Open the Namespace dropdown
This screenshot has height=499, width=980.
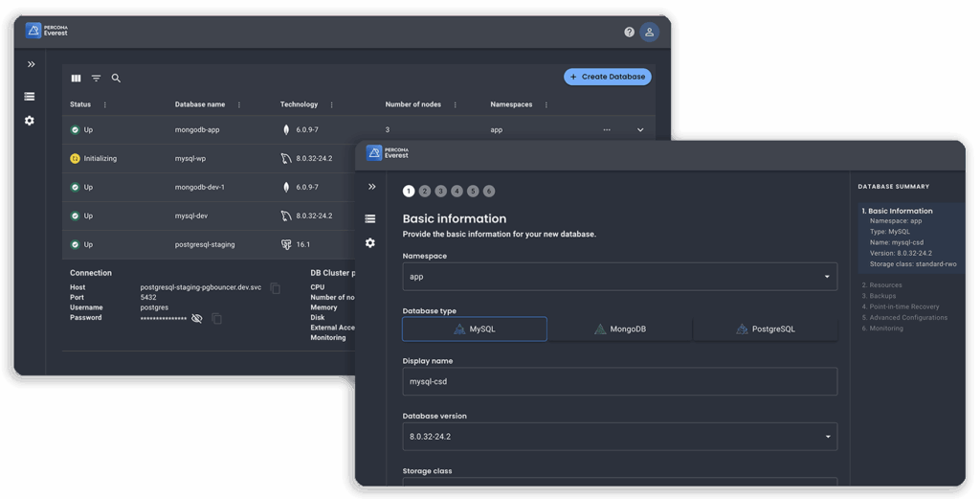point(619,277)
